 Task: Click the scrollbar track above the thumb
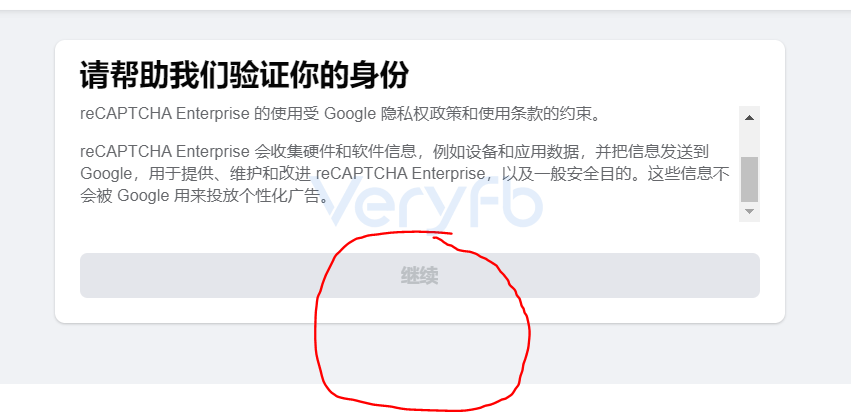[750, 142]
